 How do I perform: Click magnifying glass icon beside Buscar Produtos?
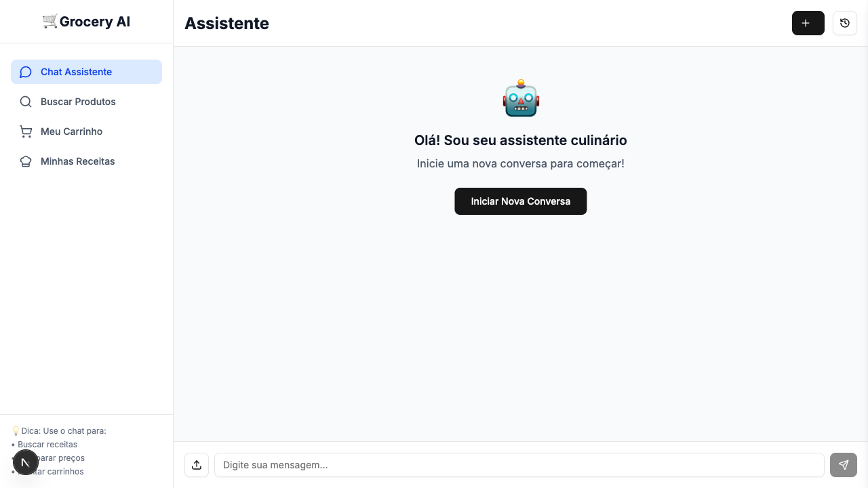pyautogui.click(x=26, y=102)
